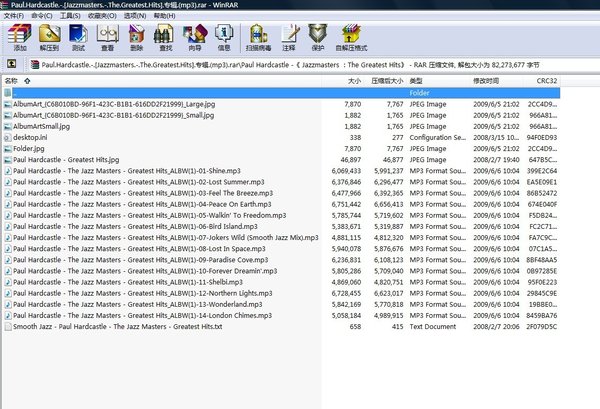600x409 pixels.
Task: Click the 'Text Document' type cell
Action: pyautogui.click(x=432, y=326)
